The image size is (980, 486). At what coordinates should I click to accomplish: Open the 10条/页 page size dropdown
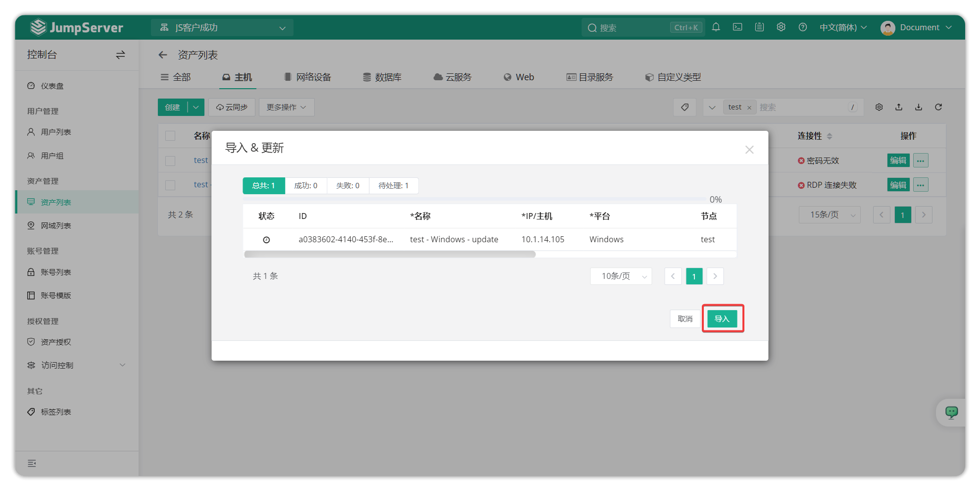(x=621, y=276)
